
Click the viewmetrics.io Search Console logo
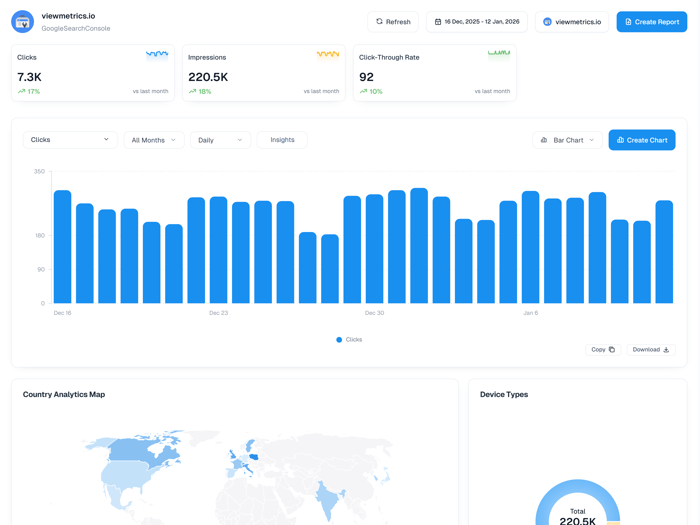22,21
